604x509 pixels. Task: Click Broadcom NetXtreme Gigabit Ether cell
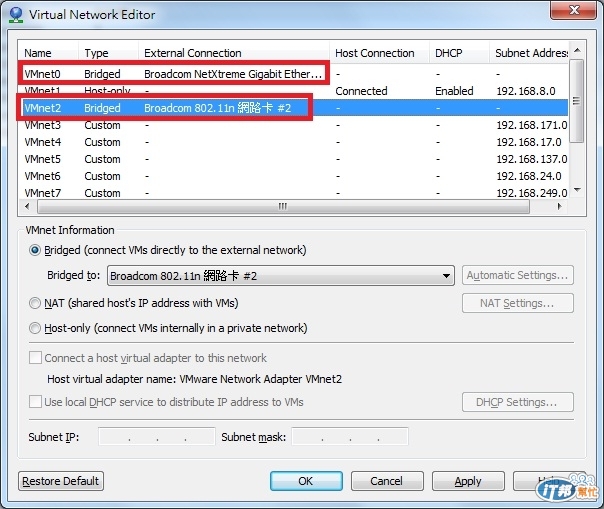pyautogui.click(x=233, y=74)
